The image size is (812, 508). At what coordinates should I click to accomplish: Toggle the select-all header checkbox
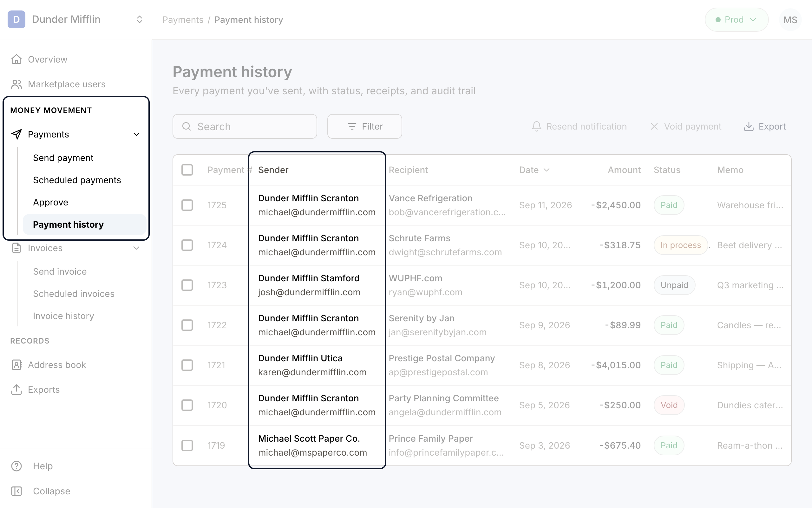pyautogui.click(x=187, y=170)
